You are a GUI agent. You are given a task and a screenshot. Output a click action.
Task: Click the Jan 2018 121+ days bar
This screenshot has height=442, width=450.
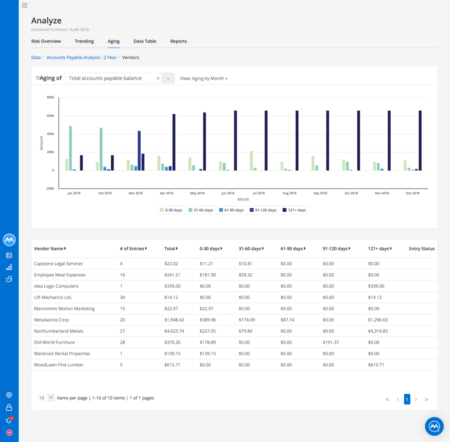81,163
